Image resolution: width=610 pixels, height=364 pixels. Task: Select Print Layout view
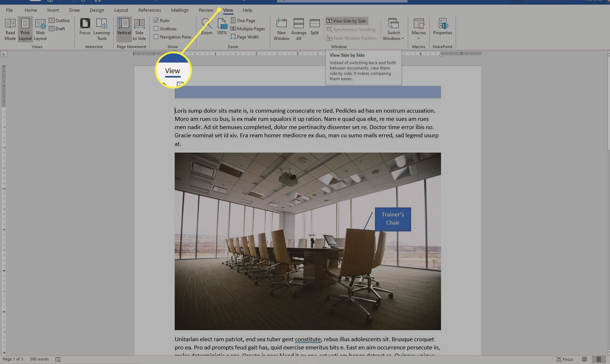pyautogui.click(x=25, y=29)
